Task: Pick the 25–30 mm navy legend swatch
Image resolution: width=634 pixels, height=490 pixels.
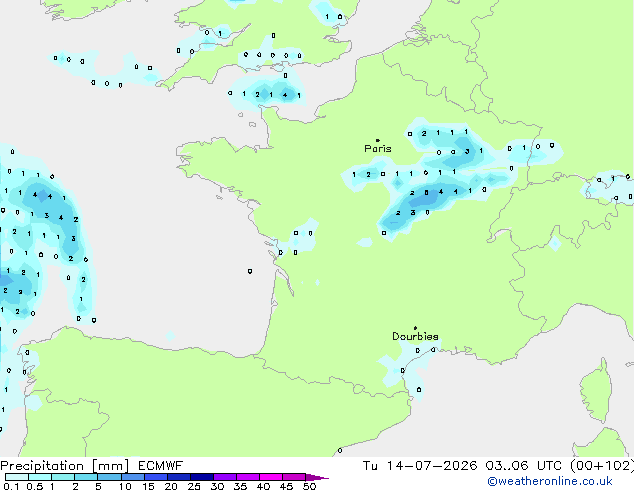Action: point(202,477)
